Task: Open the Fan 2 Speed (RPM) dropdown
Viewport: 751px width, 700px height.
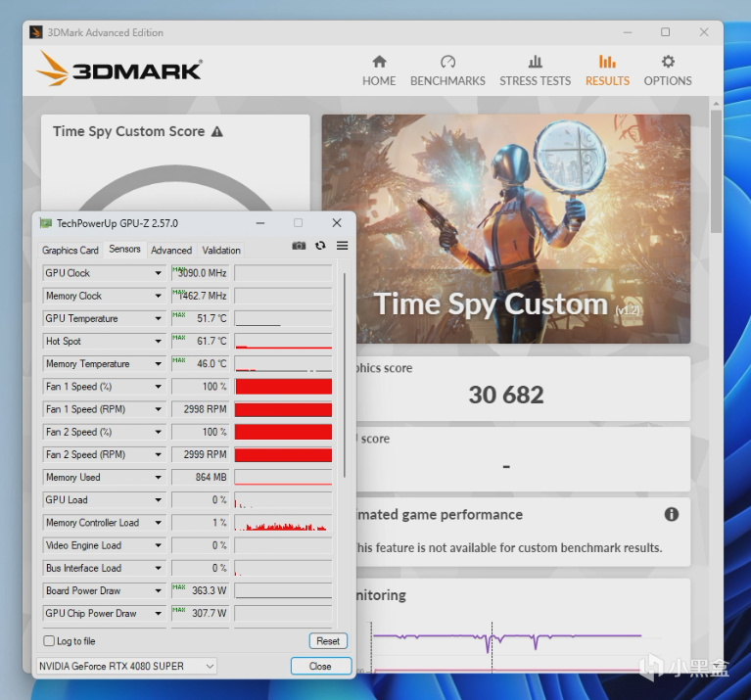Action: click(x=158, y=454)
